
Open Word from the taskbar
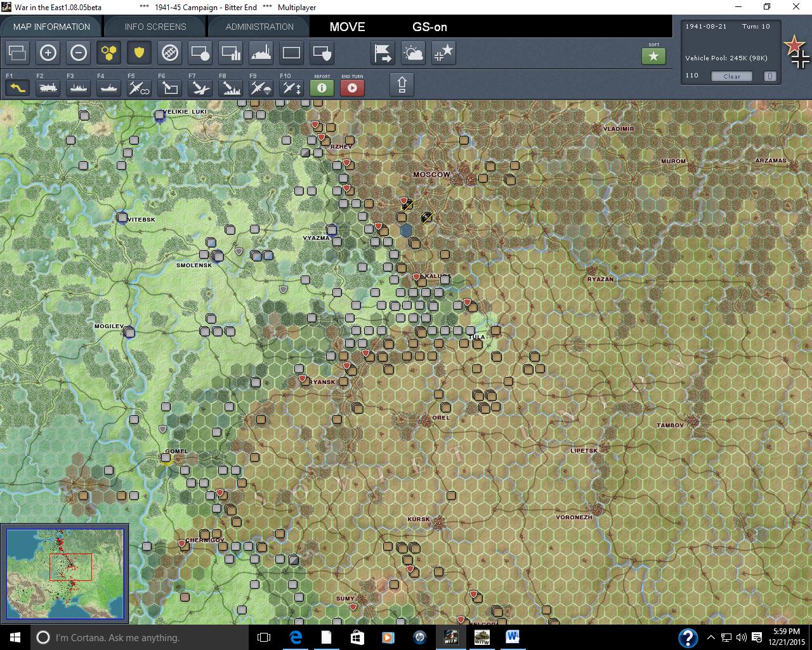513,637
